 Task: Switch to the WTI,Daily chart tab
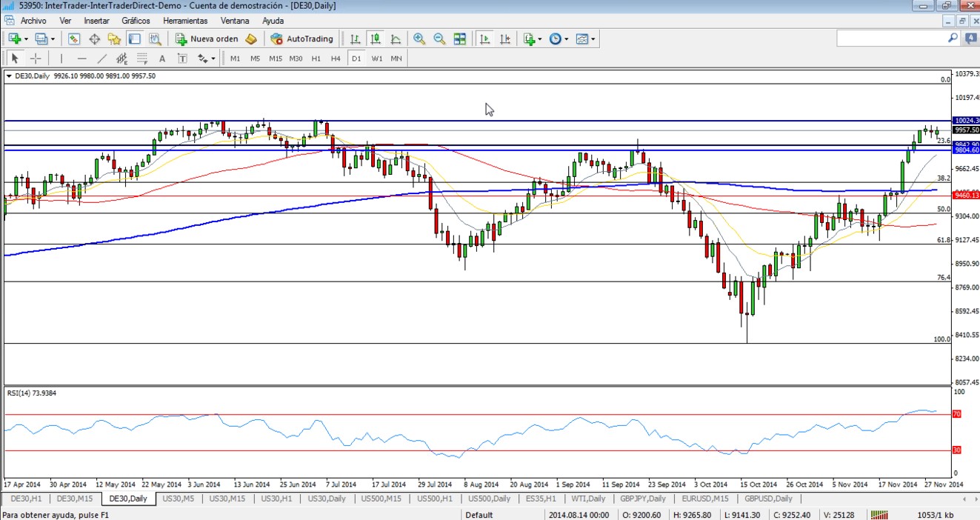(x=589, y=499)
